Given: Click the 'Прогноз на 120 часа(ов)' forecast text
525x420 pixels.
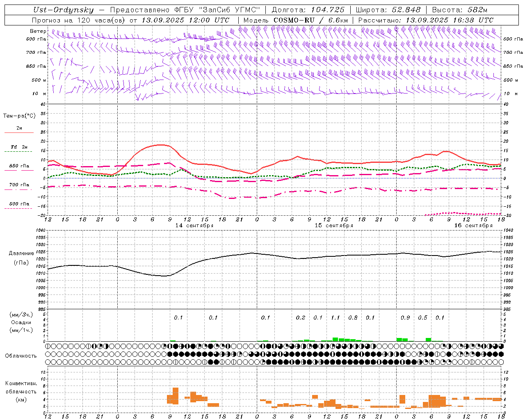Looking at the screenshot, I should click(x=79, y=20).
